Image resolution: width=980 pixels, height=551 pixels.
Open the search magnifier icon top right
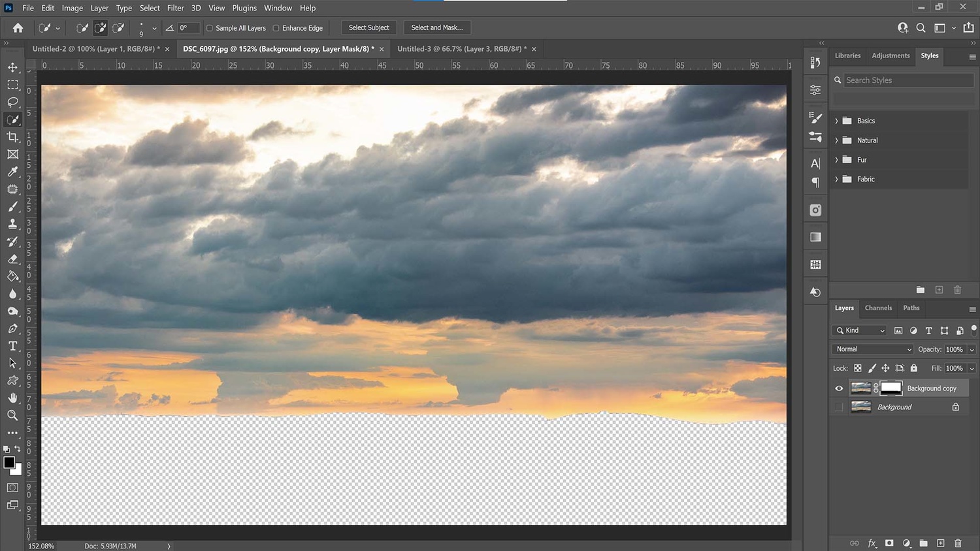click(921, 27)
